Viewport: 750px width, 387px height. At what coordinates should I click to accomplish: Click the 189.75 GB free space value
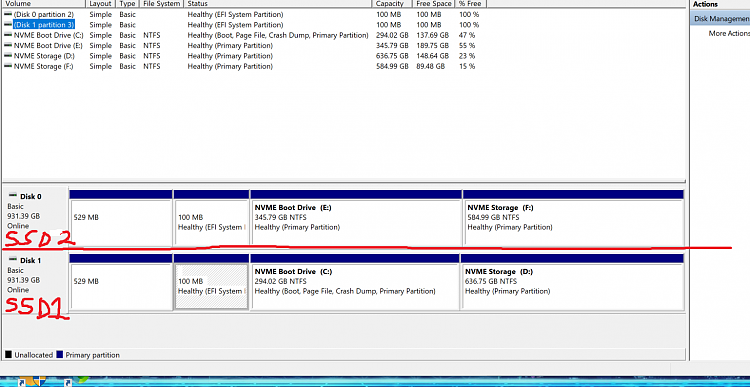click(432, 46)
